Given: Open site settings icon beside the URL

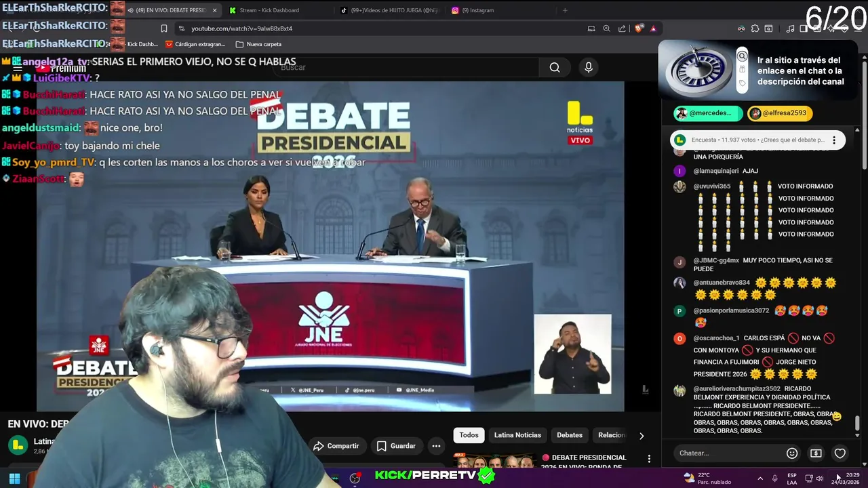Looking at the screenshot, I should (x=181, y=28).
